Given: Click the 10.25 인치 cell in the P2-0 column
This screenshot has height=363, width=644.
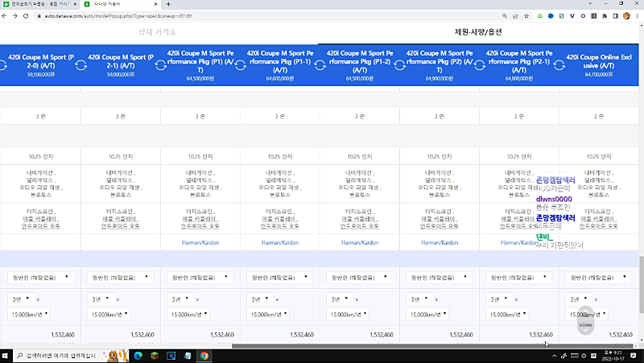Looking at the screenshot, I should point(41,156).
